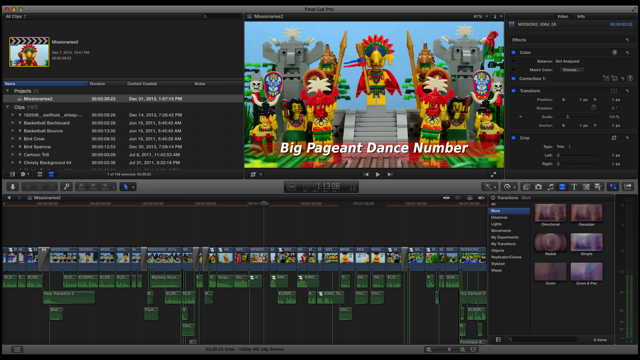Open the Crop Type dropdown

(564, 147)
